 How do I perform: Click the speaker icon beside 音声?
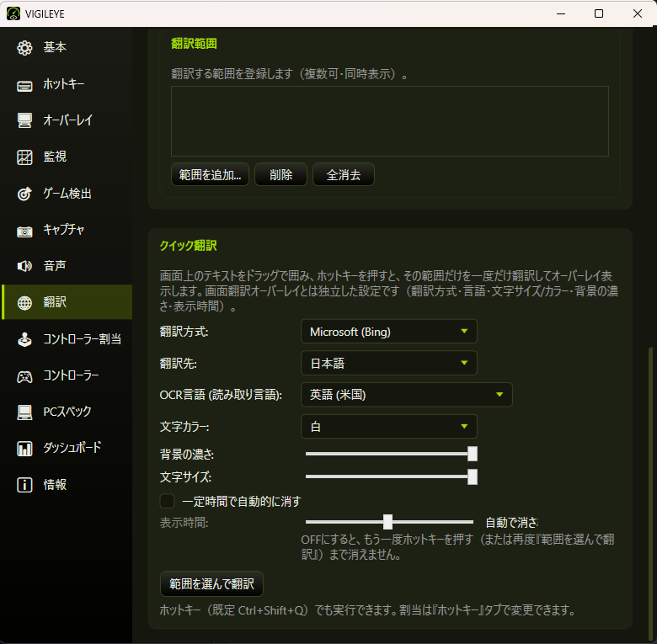[24, 266]
